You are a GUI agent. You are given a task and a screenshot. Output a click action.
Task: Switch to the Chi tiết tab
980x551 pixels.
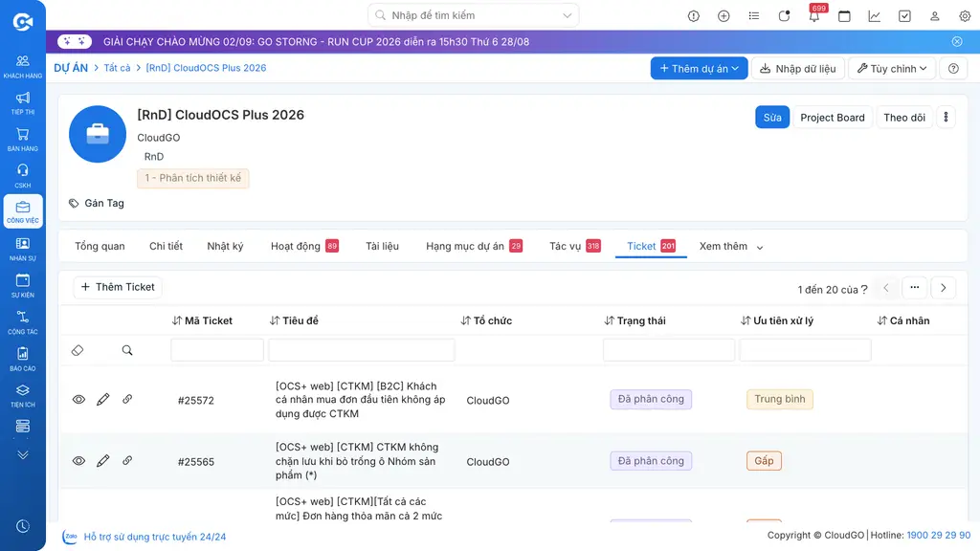pyautogui.click(x=166, y=246)
